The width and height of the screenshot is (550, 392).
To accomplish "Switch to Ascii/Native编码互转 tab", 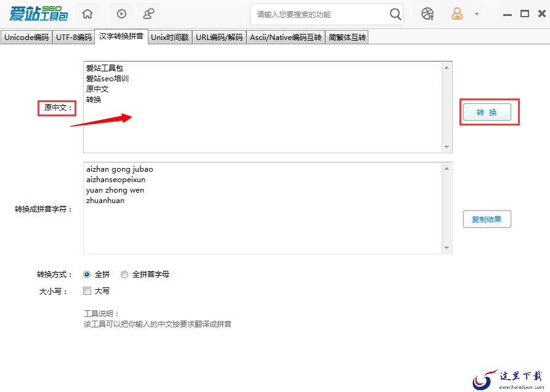I will [286, 37].
